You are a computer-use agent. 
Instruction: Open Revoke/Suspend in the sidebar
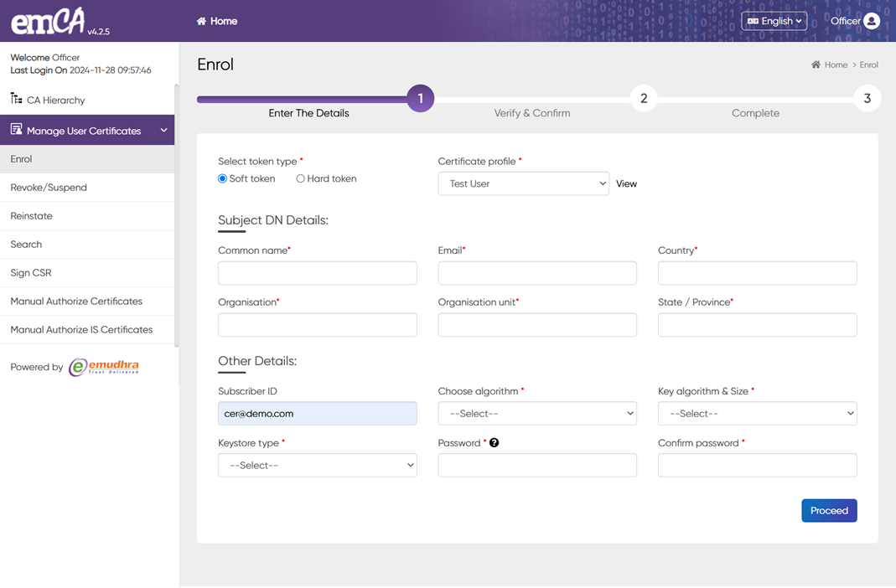click(49, 188)
